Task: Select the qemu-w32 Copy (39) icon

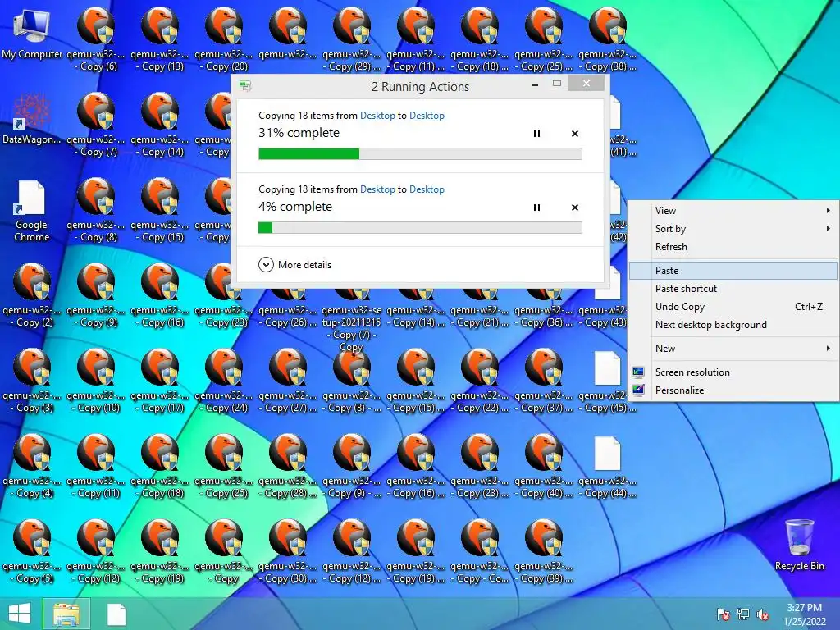Action: pyautogui.click(x=543, y=552)
